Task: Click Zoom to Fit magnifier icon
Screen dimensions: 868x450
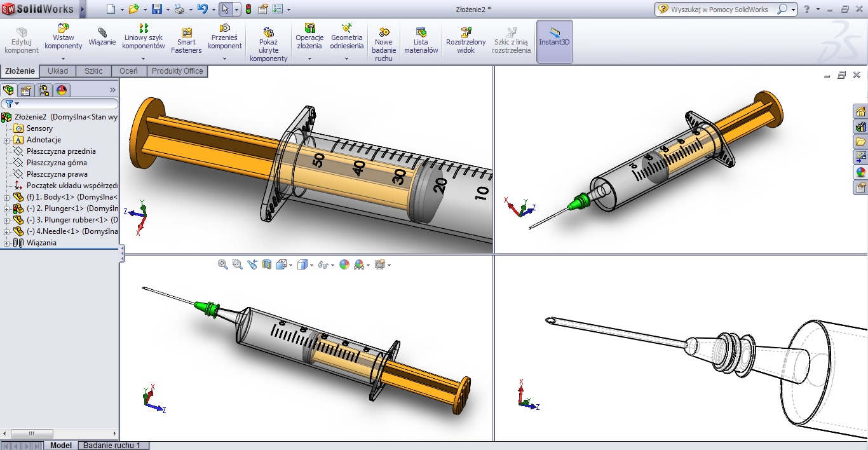Action: pos(223,264)
